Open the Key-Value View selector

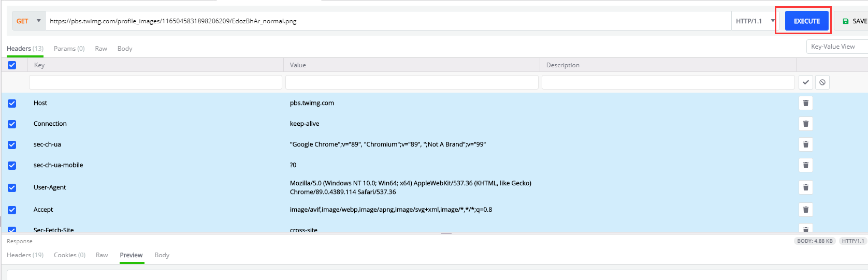pyautogui.click(x=836, y=47)
